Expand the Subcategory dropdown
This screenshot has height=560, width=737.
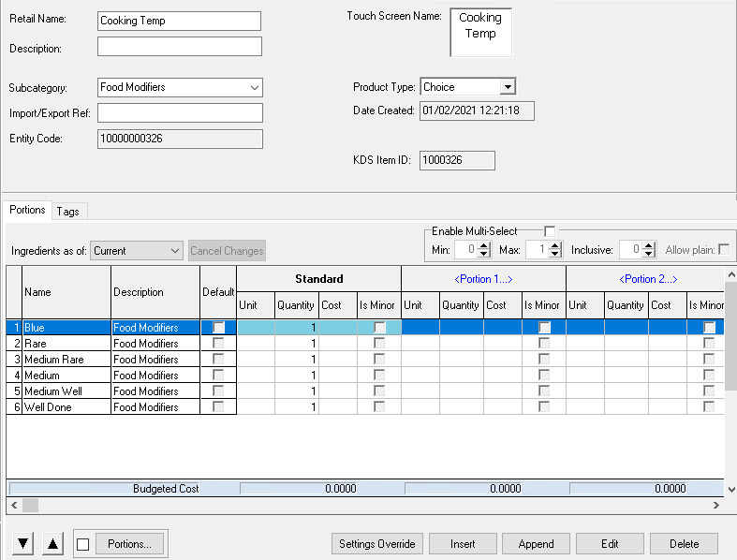pyautogui.click(x=255, y=87)
